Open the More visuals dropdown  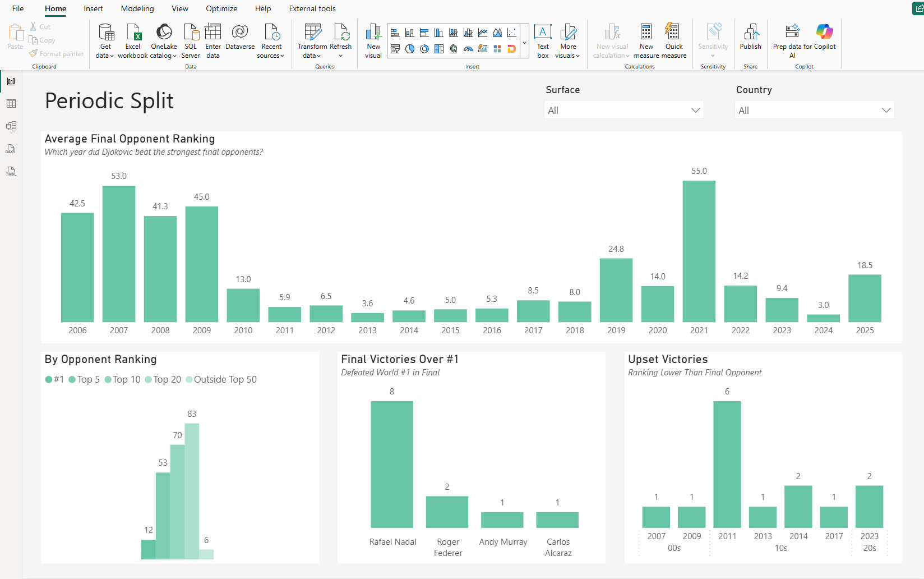point(567,40)
